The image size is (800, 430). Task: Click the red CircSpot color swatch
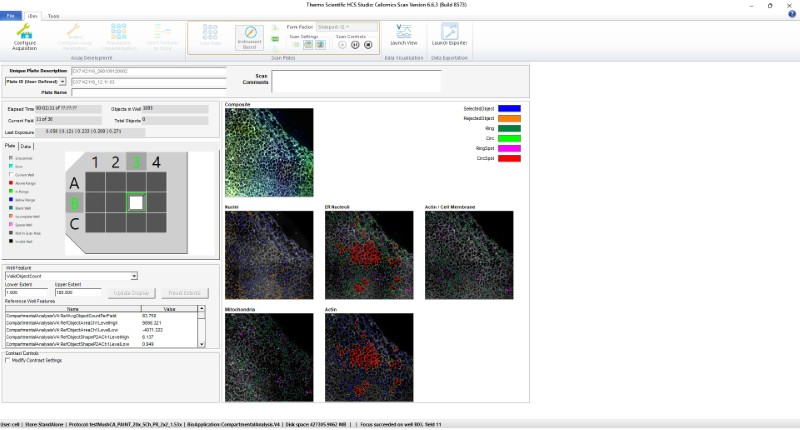point(508,157)
